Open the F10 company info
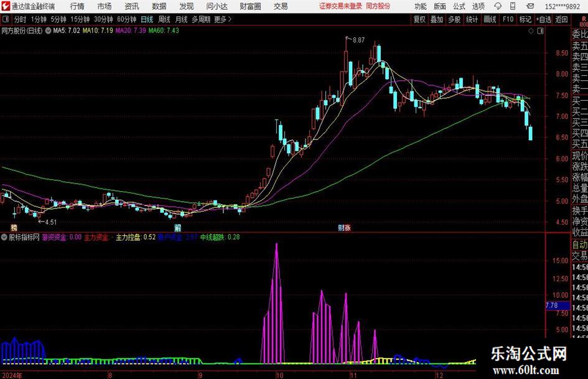Viewport: 588px width, 379px height. click(508, 19)
